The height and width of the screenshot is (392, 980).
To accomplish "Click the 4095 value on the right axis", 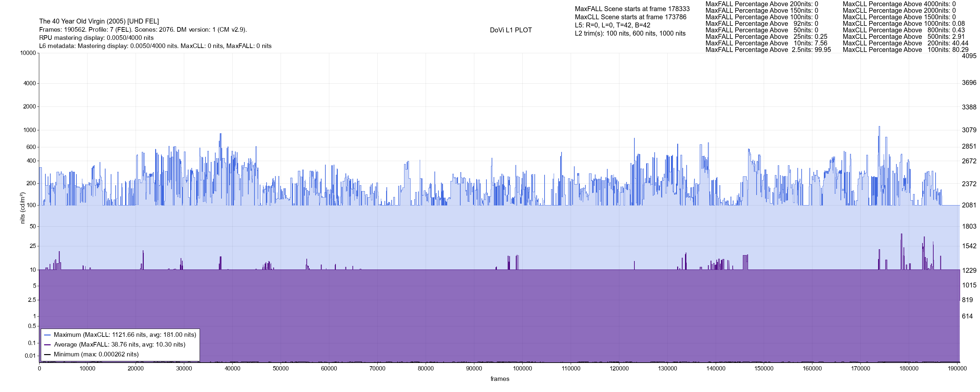I will pyautogui.click(x=969, y=56).
